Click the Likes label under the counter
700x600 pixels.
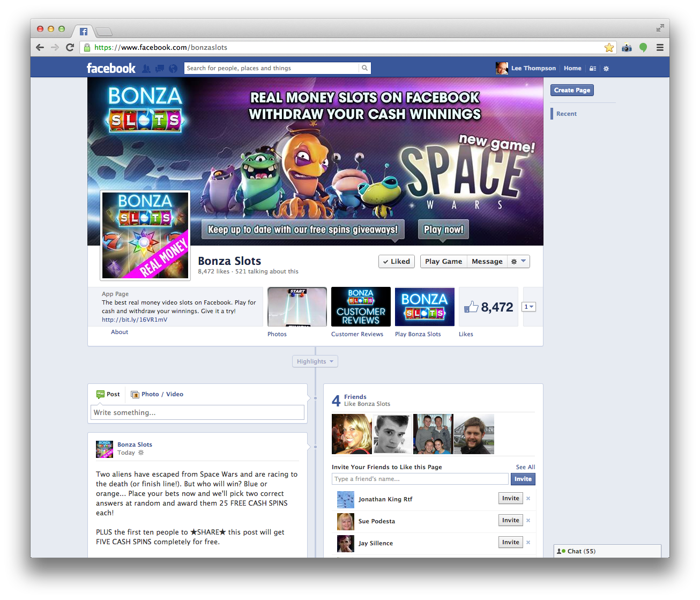[466, 334]
